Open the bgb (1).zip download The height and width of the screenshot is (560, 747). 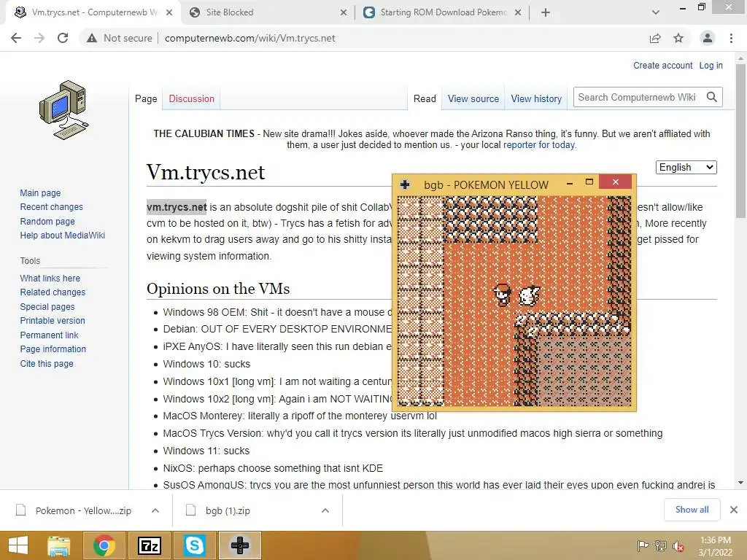[228, 510]
